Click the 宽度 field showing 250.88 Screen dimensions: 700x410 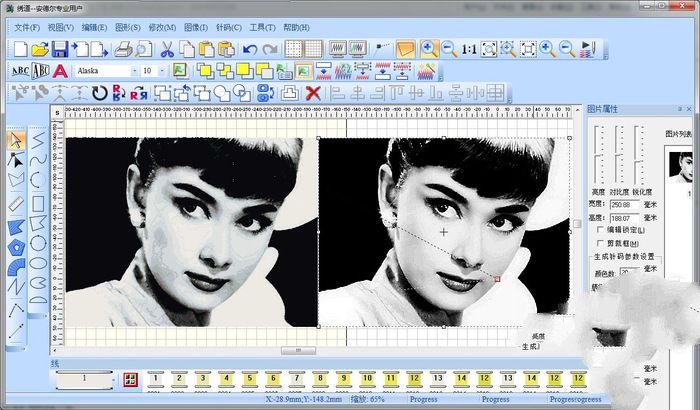tap(625, 205)
